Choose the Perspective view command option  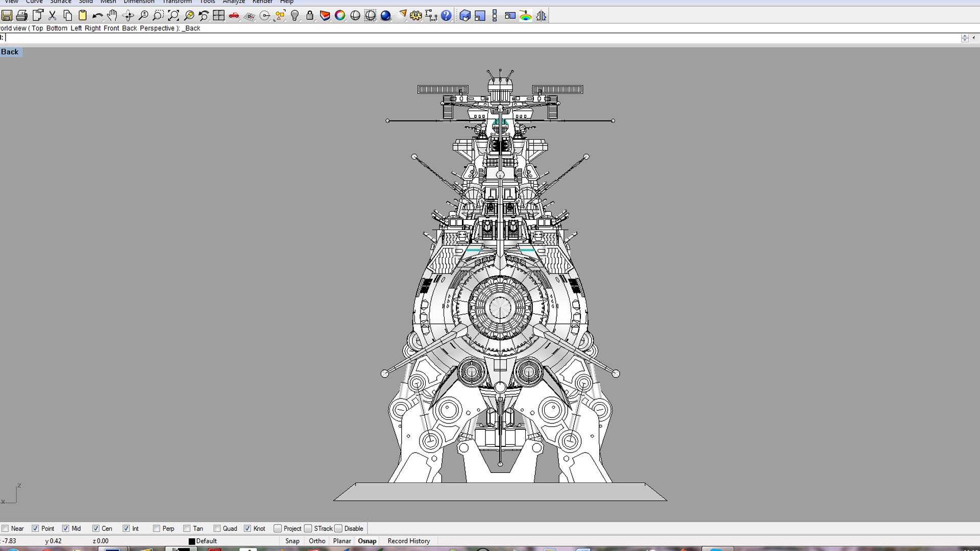[157, 28]
